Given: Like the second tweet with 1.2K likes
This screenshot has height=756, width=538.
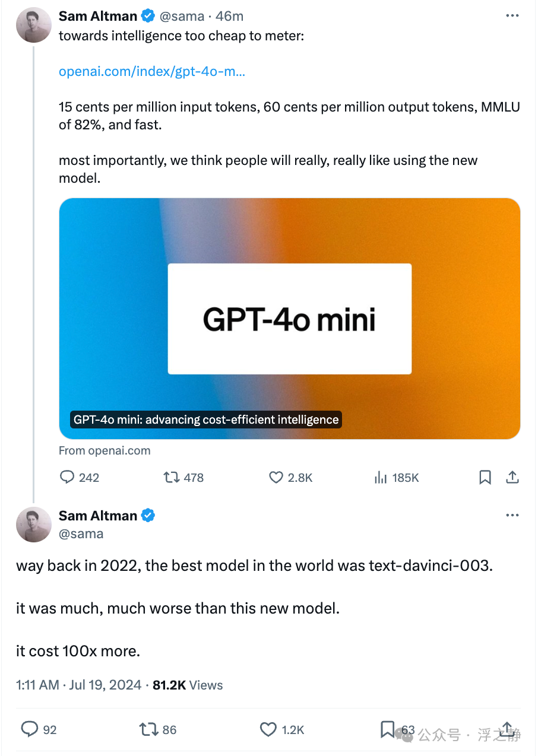Looking at the screenshot, I should pos(269,729).
